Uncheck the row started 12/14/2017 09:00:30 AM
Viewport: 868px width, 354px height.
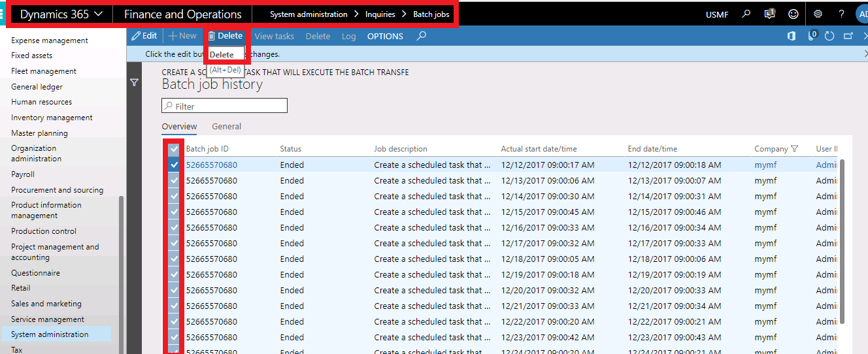(174, 196)
